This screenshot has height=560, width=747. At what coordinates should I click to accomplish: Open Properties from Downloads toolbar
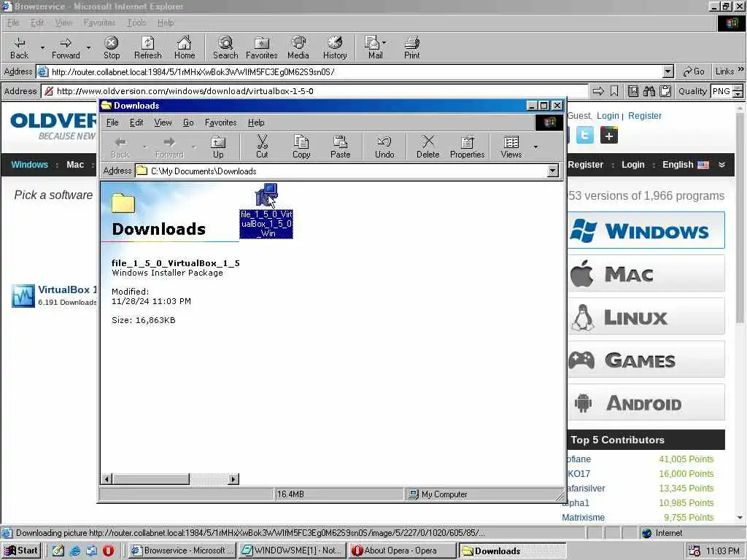(x=467, y=147)
